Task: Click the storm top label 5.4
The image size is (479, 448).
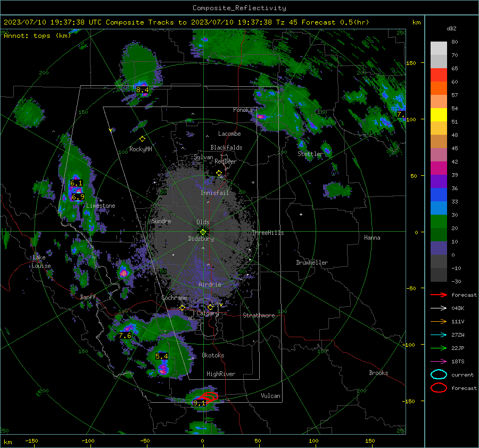Action: (x=162, y=356)
